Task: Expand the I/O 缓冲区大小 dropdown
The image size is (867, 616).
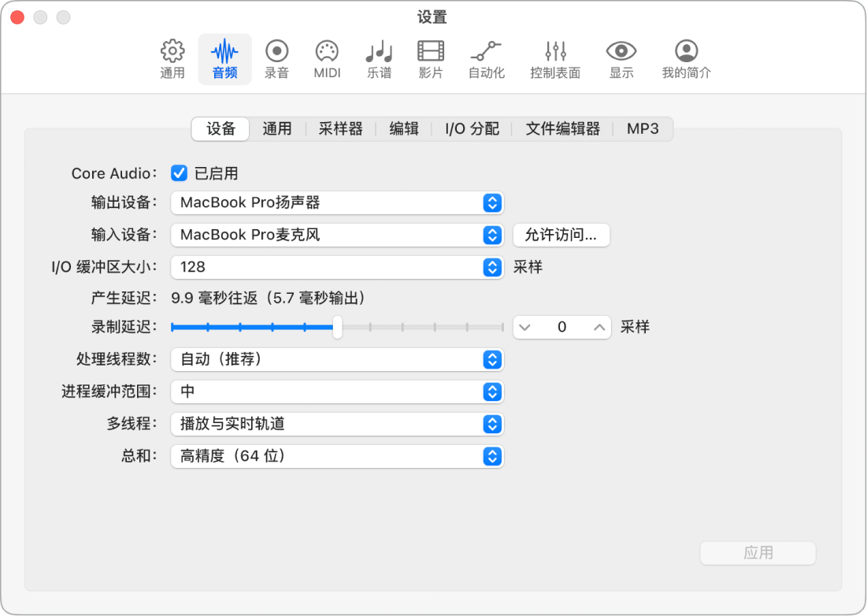Action: point(336,267)
